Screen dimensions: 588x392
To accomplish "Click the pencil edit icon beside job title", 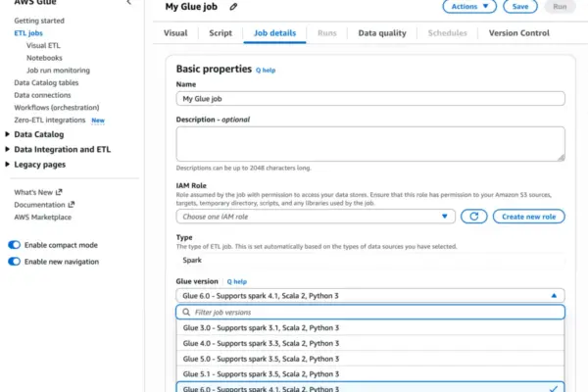I will pyautogui.click(x=233, y=7).
